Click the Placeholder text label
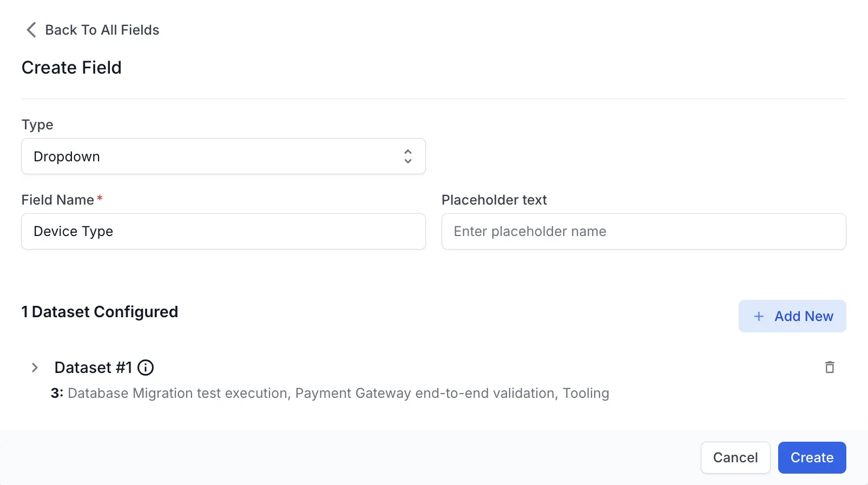This screenshot has height=485, width=868. [x=494, y=200]
